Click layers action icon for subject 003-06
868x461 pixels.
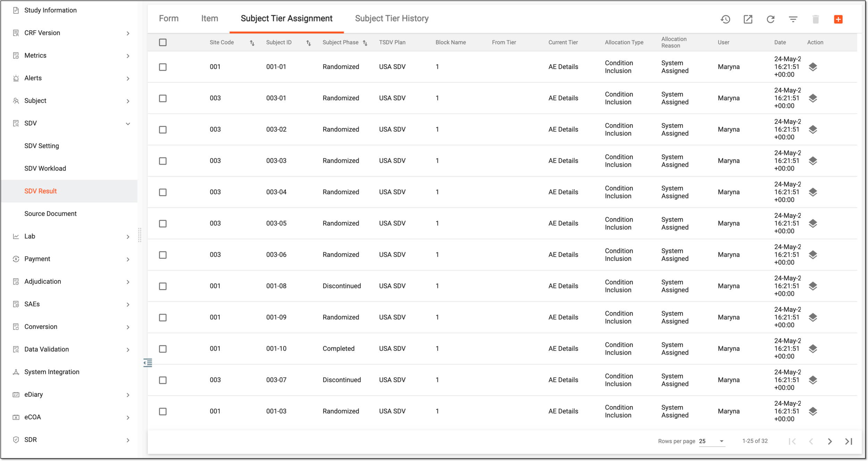click(813, 255)
